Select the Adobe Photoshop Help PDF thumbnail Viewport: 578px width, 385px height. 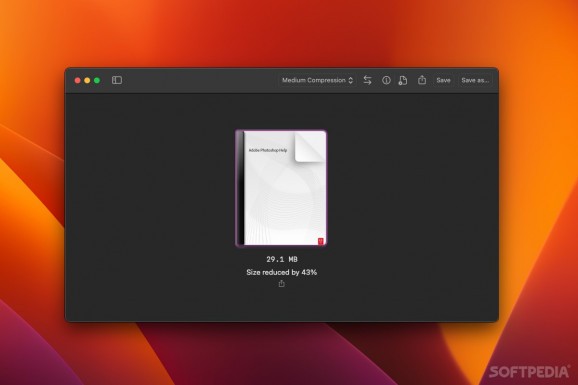281,188
